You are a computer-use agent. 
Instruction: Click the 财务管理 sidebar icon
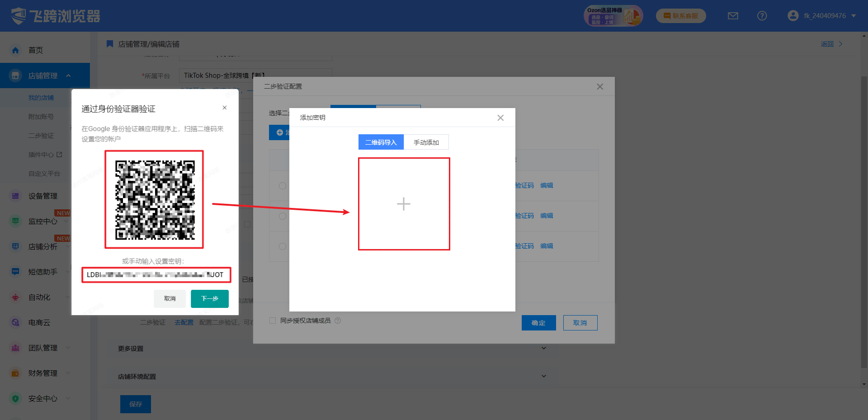click(x=15, y=373)
